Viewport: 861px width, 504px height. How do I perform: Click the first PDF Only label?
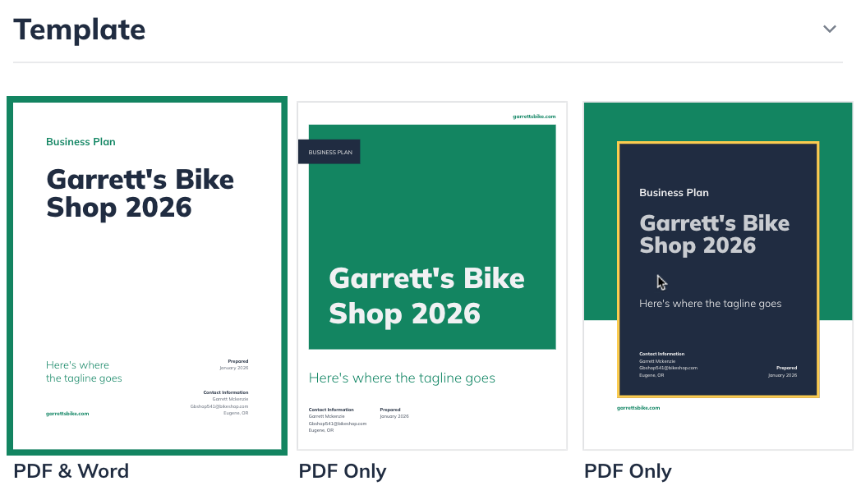coord(343,471)
